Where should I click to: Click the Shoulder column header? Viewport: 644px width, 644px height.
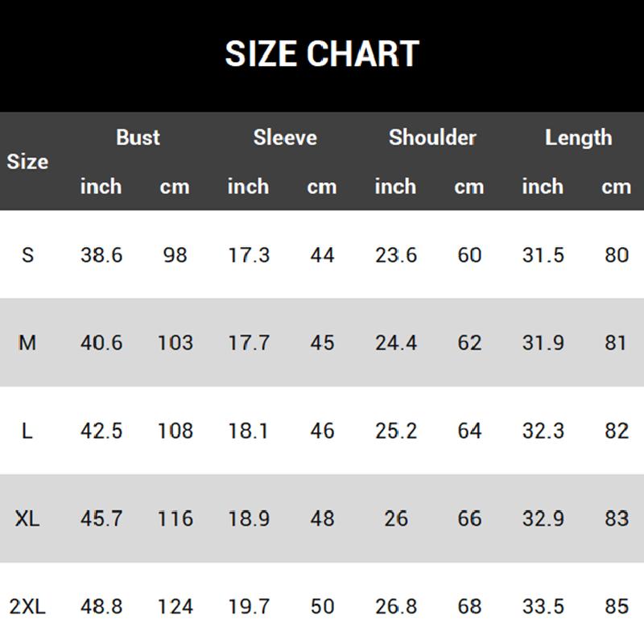432,138
